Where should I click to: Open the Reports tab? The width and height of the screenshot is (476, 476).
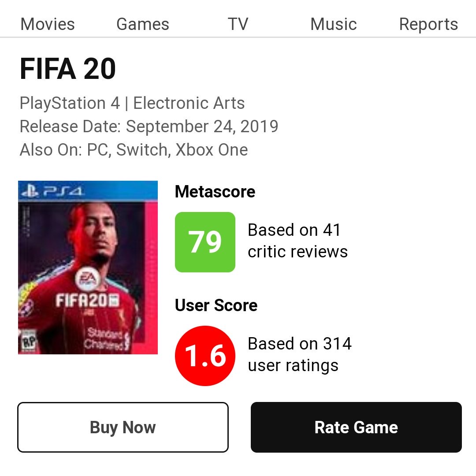428,24
